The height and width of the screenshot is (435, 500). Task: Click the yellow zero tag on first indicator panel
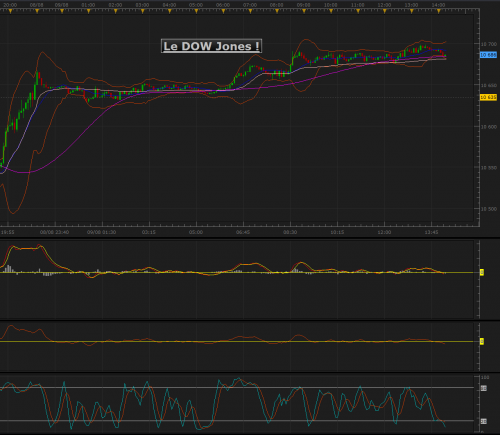pyautogui.click(x=482, y=272)
